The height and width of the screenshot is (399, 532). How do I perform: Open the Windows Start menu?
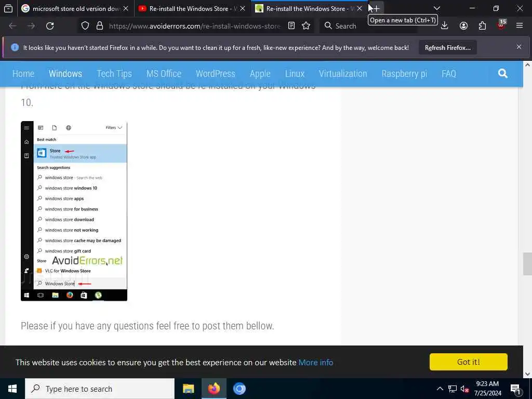click(12, 389)
